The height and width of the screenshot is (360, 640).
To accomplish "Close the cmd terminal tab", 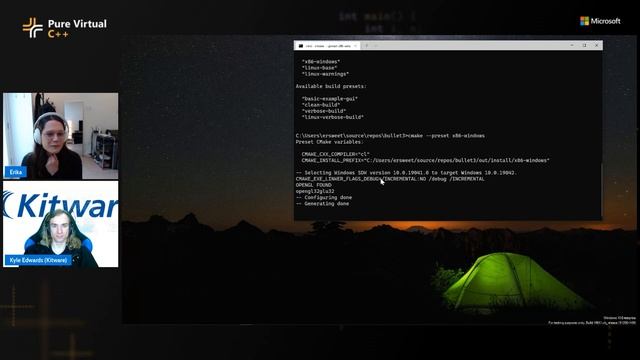I will coord(356,46).
